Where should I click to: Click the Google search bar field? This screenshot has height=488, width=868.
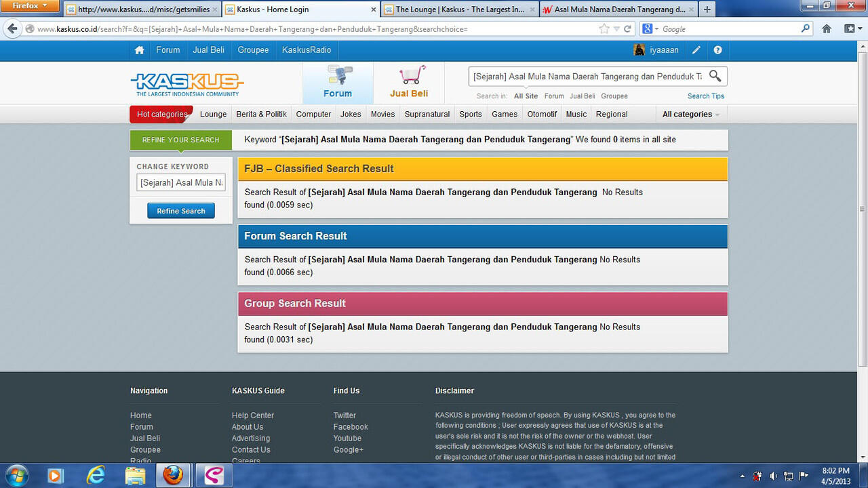(x=729, y=29)
